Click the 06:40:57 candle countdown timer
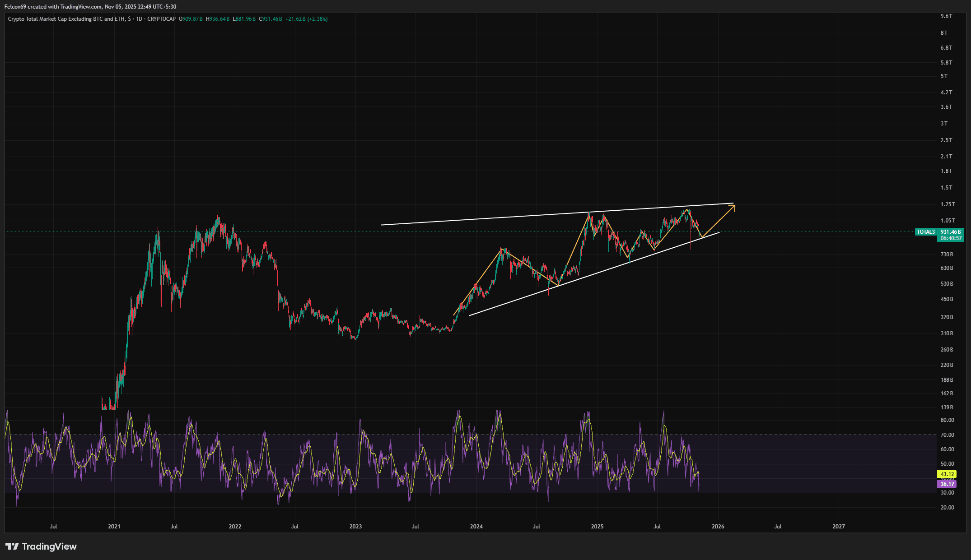The height and width of the screenshot is (560, 971). tap(951, 238)
